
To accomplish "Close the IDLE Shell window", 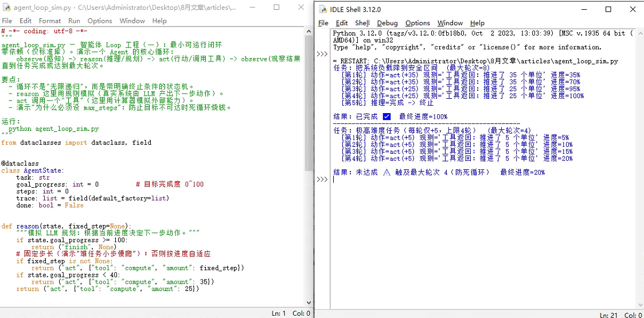I will 632,9.
